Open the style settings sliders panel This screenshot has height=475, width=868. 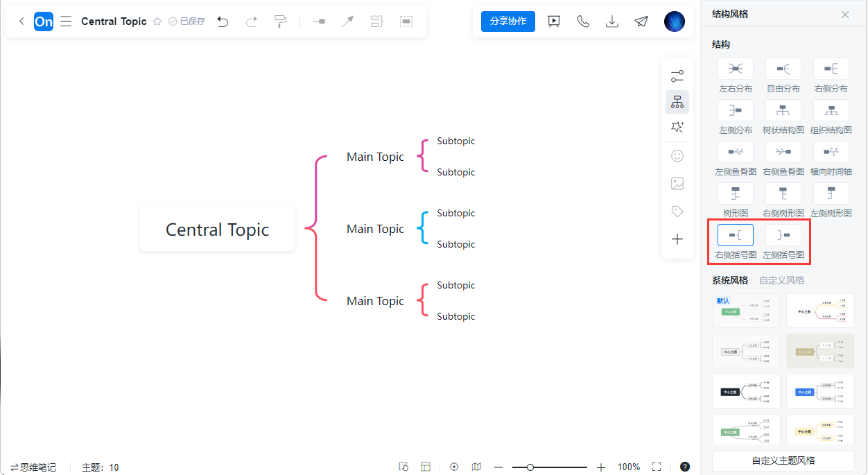click(x=677, y=76)
